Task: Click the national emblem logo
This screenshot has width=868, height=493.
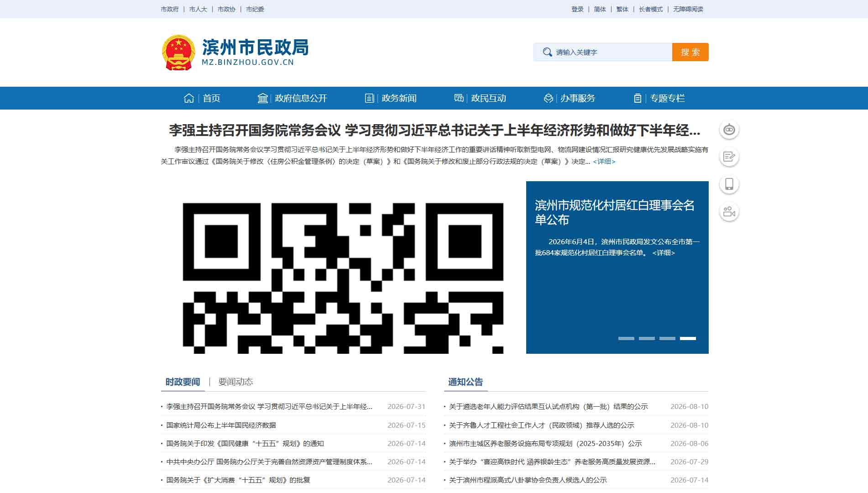Action: click(178, 52)
